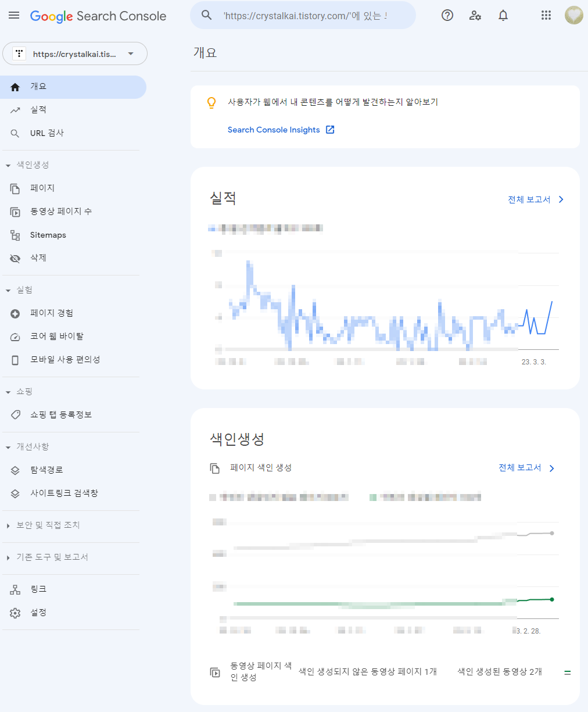588x712 pixels.
Task: Click the home icon beside 개요
Action: (15, 87)
